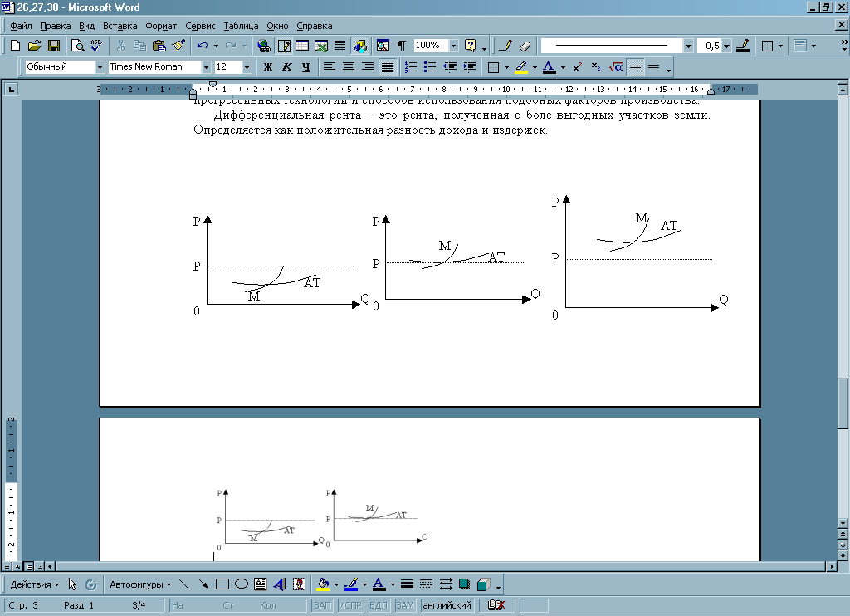Image resolution: width=850 pixels, height=616 pixels.
Task: Toggle italic formatting (К)
Action: tap(286, 66)
